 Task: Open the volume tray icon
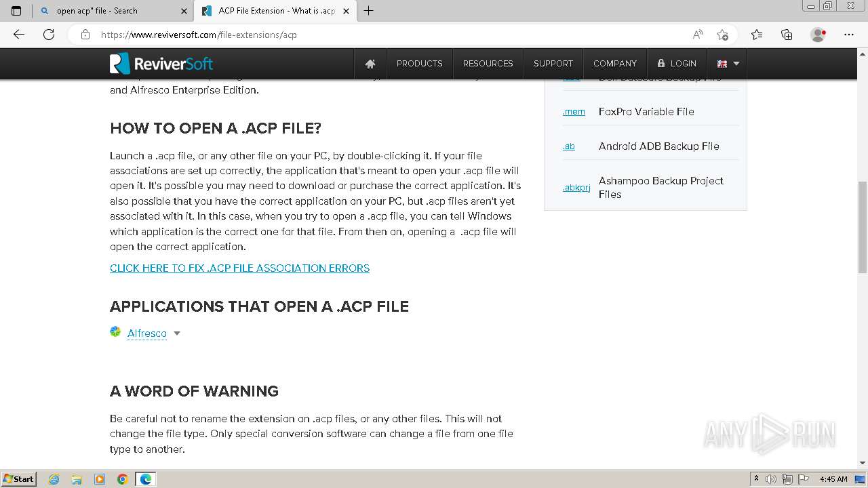coord(771,479)
